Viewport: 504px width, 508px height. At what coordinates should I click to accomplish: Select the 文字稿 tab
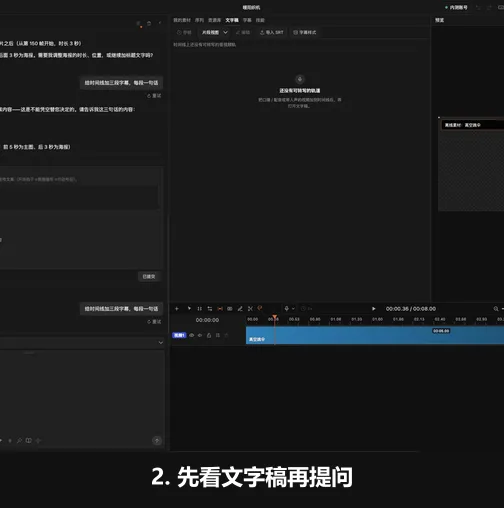pos(232,20)
